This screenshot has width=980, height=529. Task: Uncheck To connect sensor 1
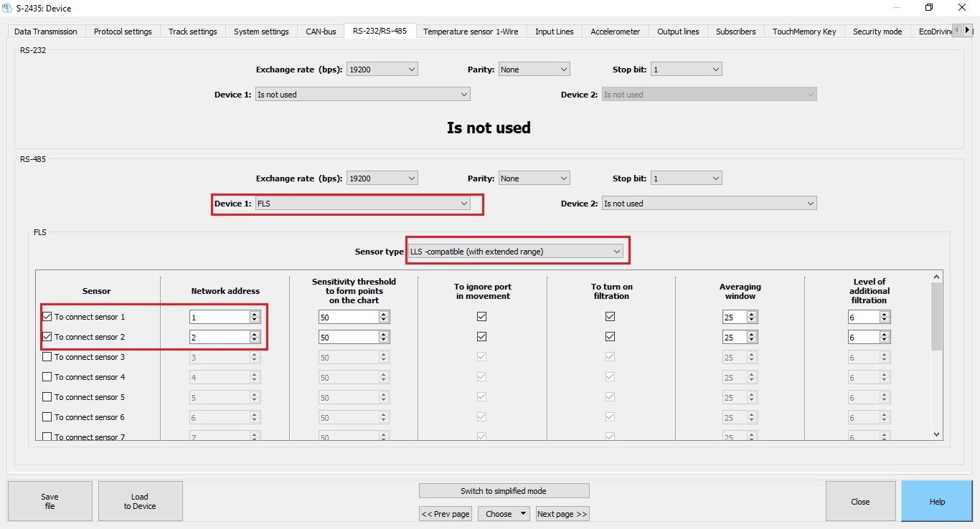pyautogui.click(x=47, y=317)
